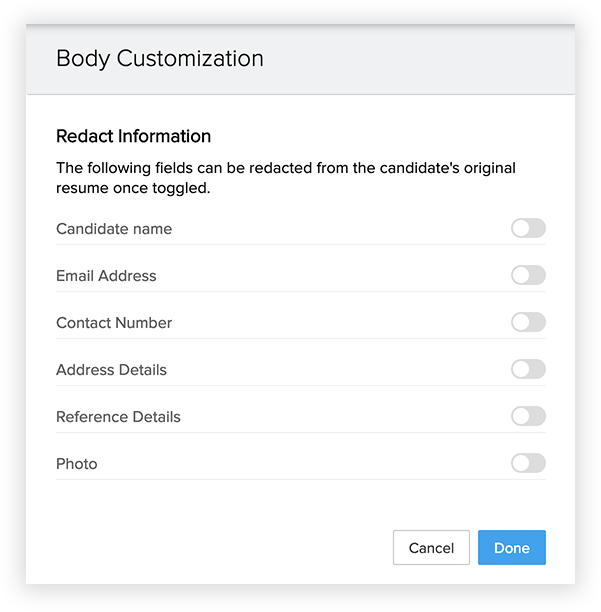Enable the Candidate name redaction toggle
The width and height of the screenshot is (601, 612).
click(528, 228)
